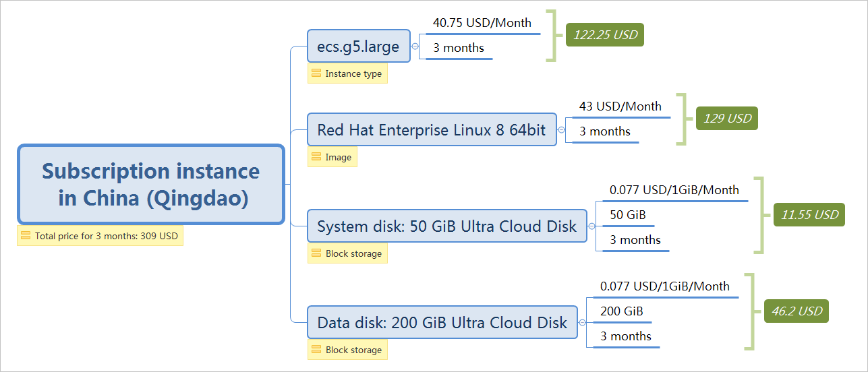Click the 122.25 USD summary label

605,35
